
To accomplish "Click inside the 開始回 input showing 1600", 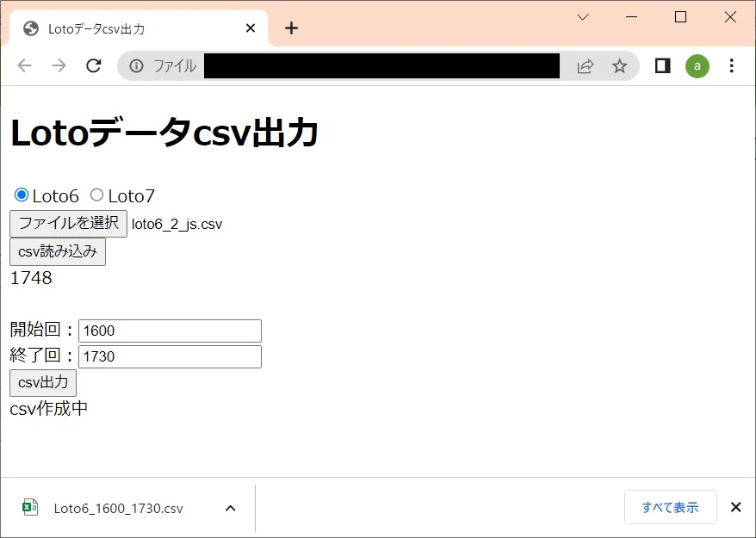I will (x=169, y=331).
